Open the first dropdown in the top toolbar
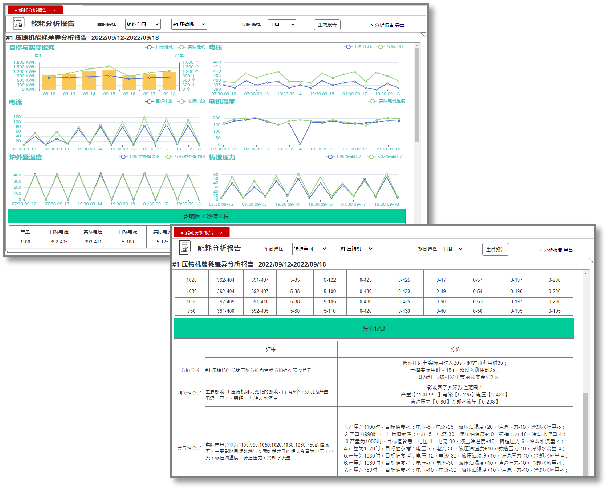The width and height of the screenshot is (609, 490). click(x=143, y=22)
